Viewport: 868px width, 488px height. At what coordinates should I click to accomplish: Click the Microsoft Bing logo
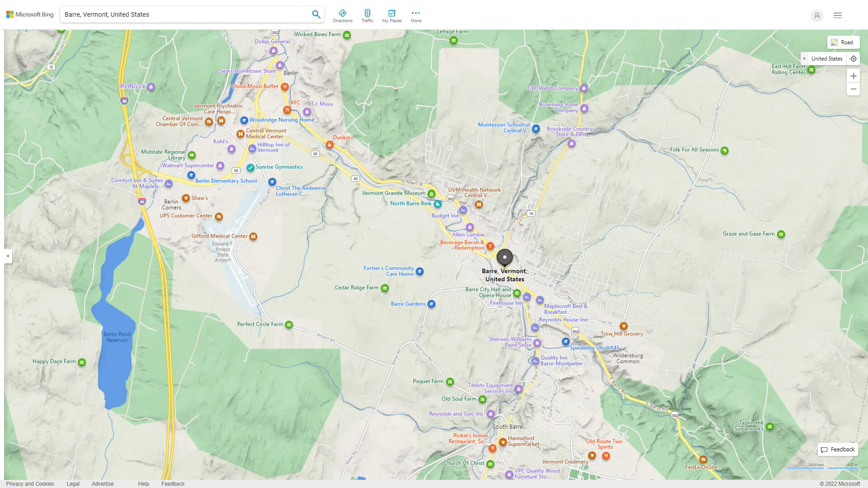pos(30,14)
